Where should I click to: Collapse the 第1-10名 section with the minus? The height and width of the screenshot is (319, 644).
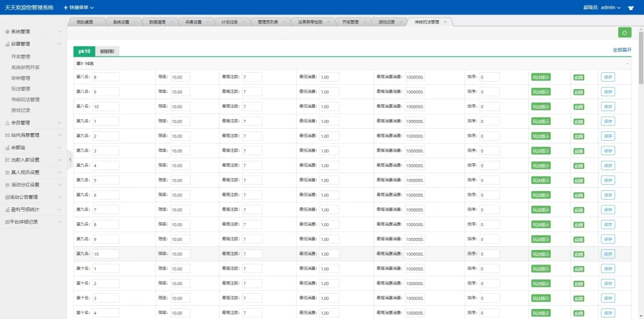tap(627, 64)
